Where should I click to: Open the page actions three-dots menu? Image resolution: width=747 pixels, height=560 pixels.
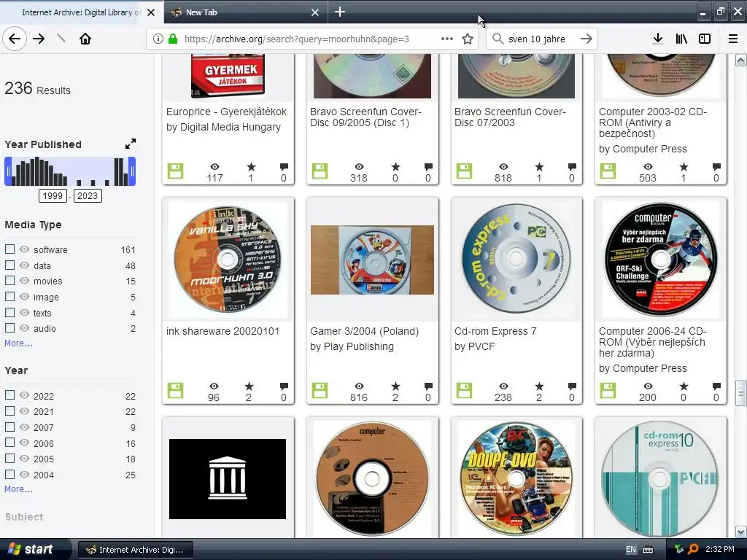(x=447, y=39)
